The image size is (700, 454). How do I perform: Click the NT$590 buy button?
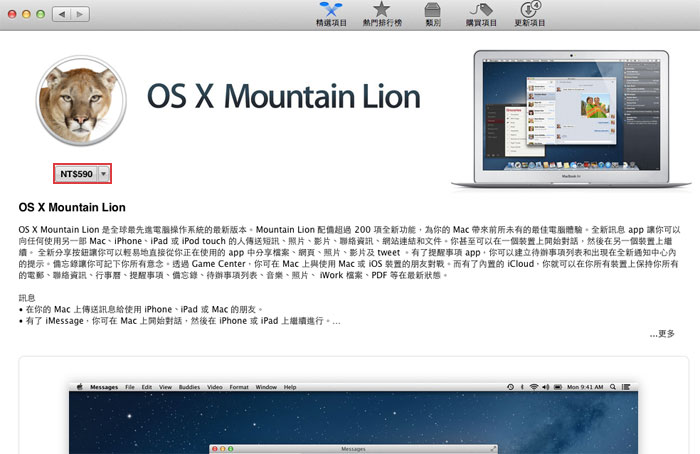click(x=76, y=174)
